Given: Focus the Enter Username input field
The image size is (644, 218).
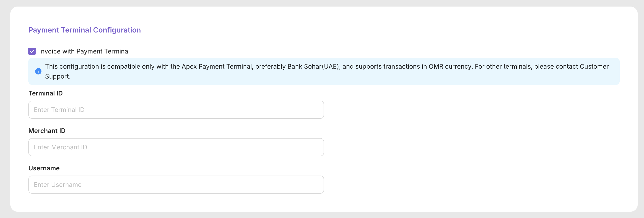Looking at the screenshot, I should (x=176, y=185).
